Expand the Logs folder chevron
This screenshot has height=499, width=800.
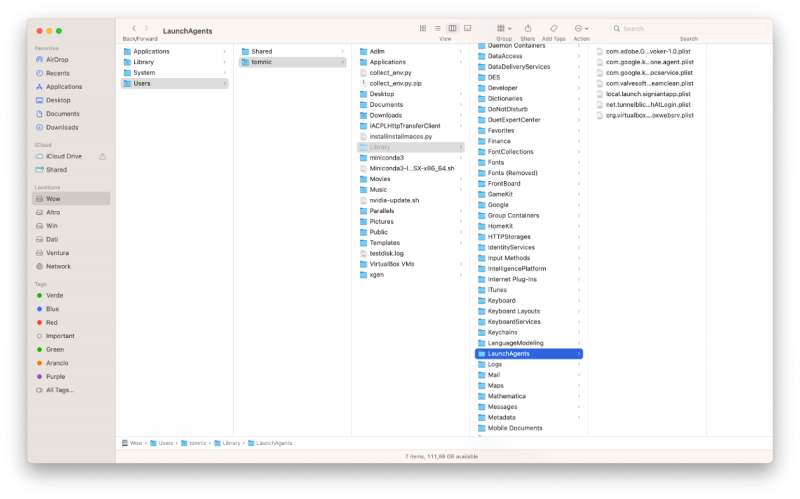579,364
